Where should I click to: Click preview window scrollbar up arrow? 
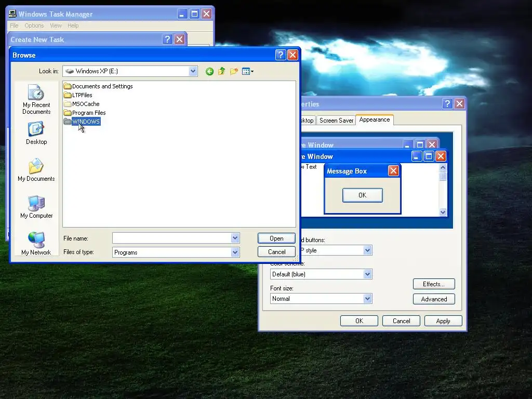coord(443,167)
